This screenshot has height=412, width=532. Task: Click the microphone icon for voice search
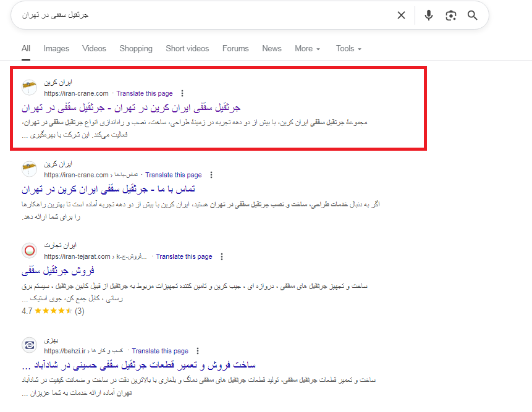coord(428,15)
